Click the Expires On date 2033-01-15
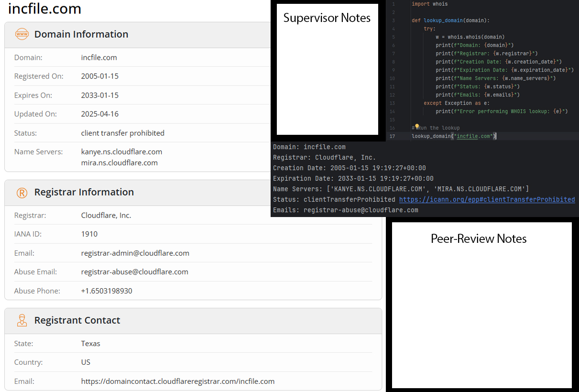This screenshot has width=579, height=392. 100,95
